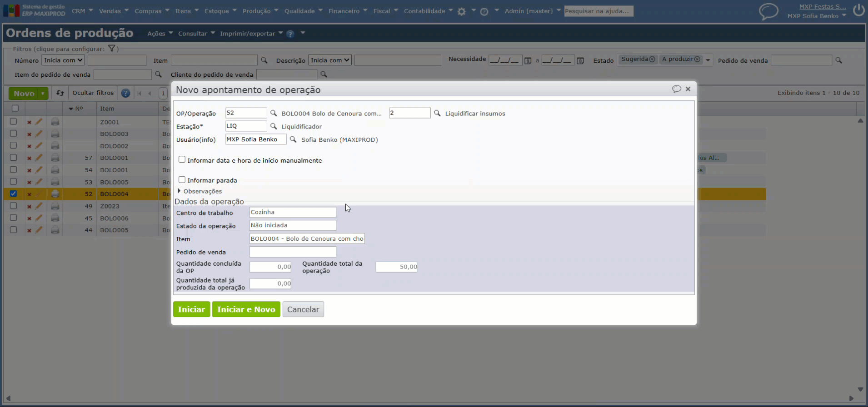Click the Pesquisar na ajuda search field
The width and height of the screenshot is (868, 407).
coord(599,11)
